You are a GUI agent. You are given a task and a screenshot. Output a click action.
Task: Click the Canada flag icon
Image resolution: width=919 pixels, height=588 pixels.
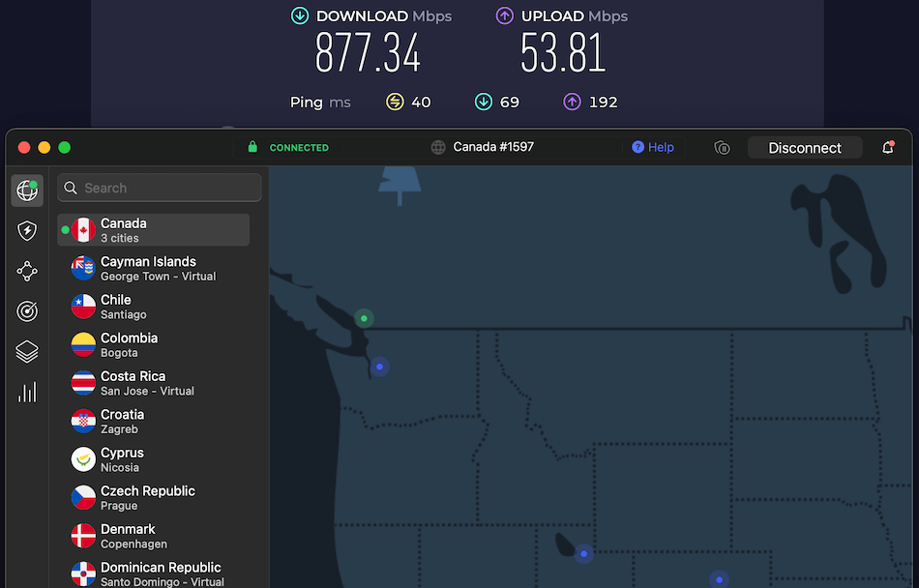(83, 230)
